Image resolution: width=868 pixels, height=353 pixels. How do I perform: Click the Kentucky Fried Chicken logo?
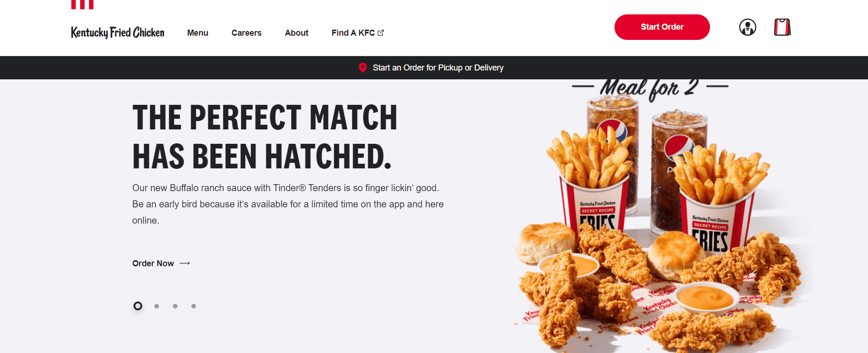pos(118,32)
